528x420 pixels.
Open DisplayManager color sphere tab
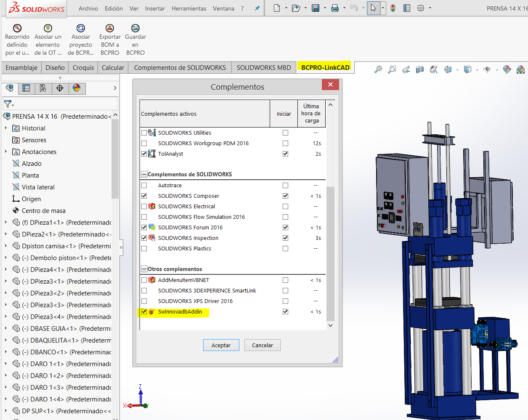(x=77, y=88)
